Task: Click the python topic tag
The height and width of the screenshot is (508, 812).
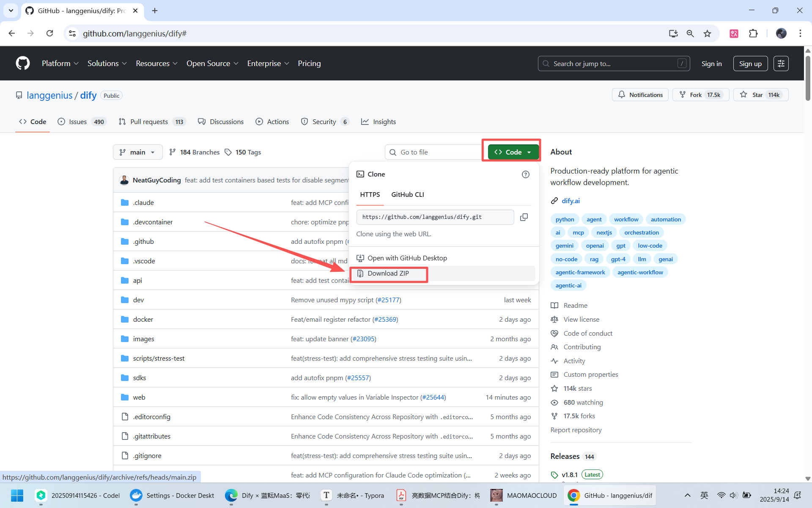Action: coord(565,219)
